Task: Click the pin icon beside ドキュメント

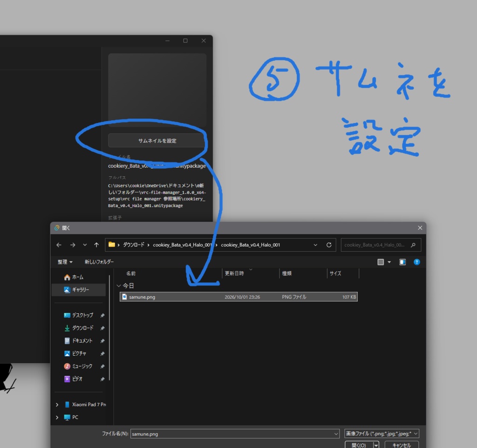Action: (x=102, y=341)
